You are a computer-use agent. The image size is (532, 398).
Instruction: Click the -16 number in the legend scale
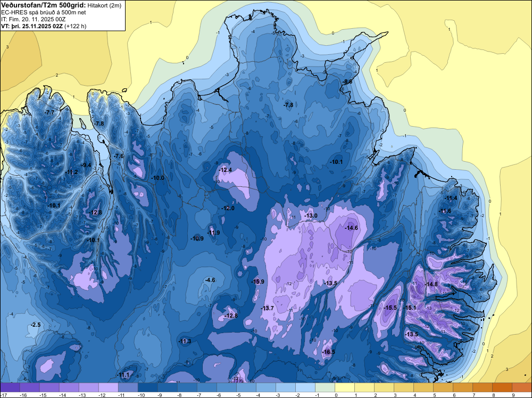(x=23, y=395)
